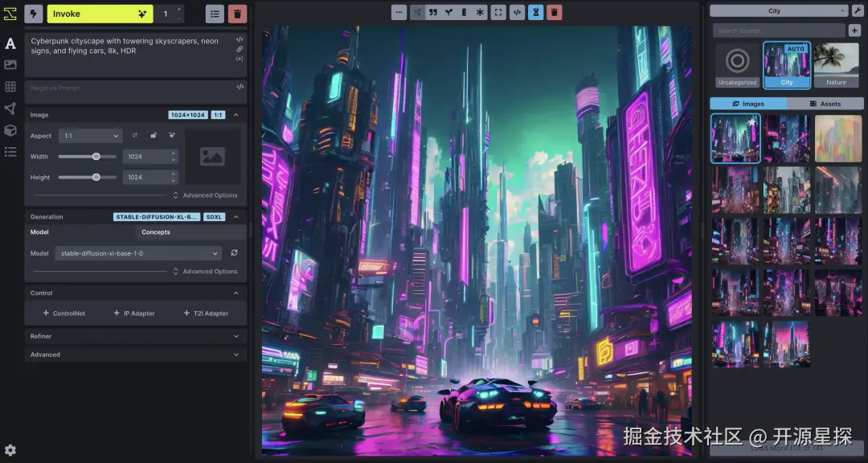This screenshot has height=463, width=868.
Task: Click the embed code toggle on the prompt box
Action: 240,39
